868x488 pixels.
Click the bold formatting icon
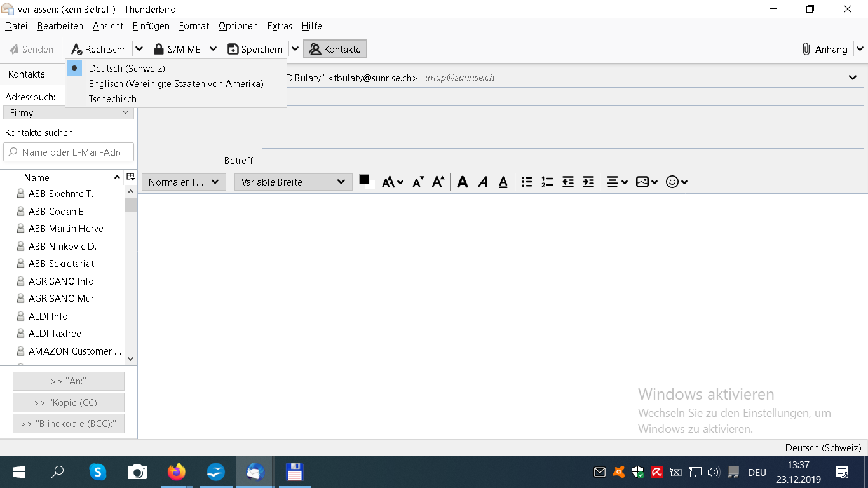pos(463,182)
